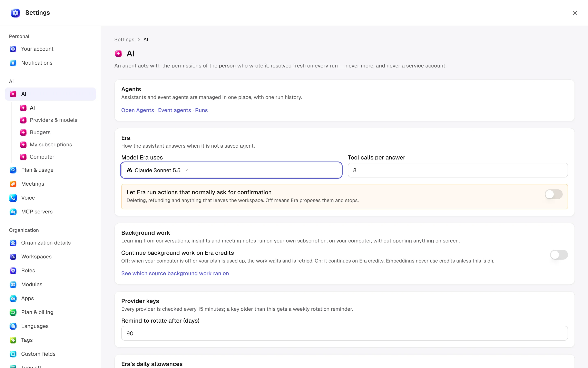Viewport: 588px width, 368px height.
Task: Click the Settings gear icon in header
Action: 15,13
